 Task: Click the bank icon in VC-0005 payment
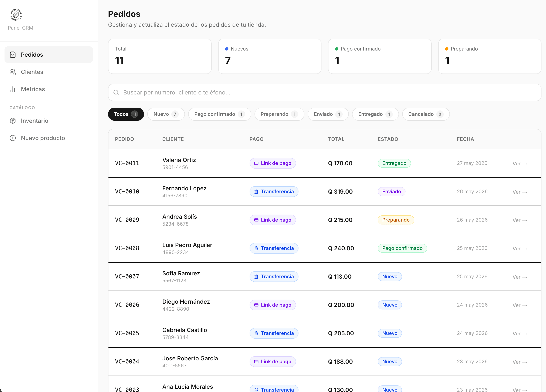click(x=256, y=333)
